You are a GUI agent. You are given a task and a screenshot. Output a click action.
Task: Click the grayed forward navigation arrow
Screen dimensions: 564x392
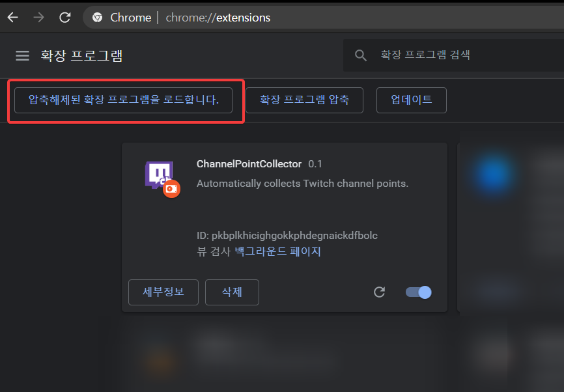38,18
